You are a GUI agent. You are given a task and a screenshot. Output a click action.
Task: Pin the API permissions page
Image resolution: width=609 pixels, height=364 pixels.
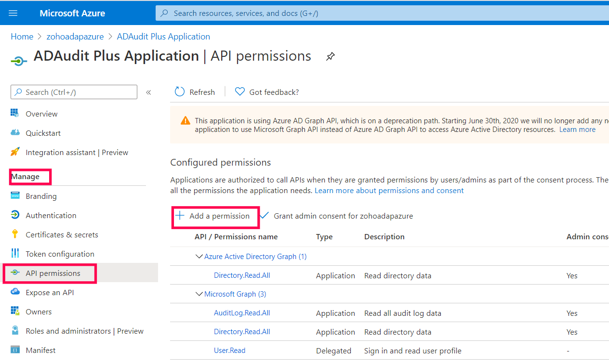pos(330,56)
